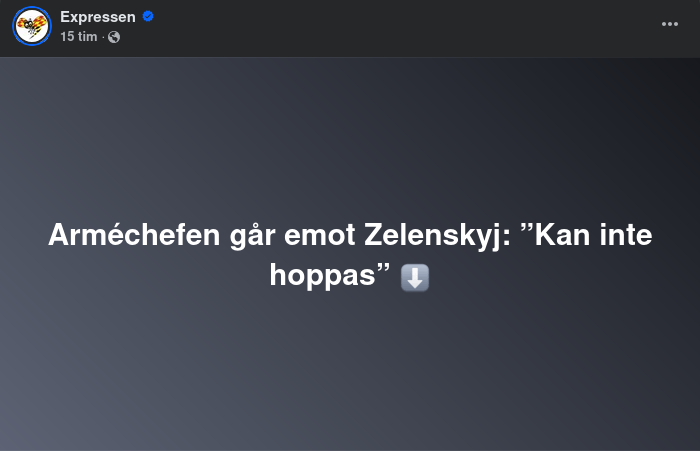Click the word 'Arméchefen' at the headline's start
Viewport: 700px width, 451px height.
[x=134, y=235]
